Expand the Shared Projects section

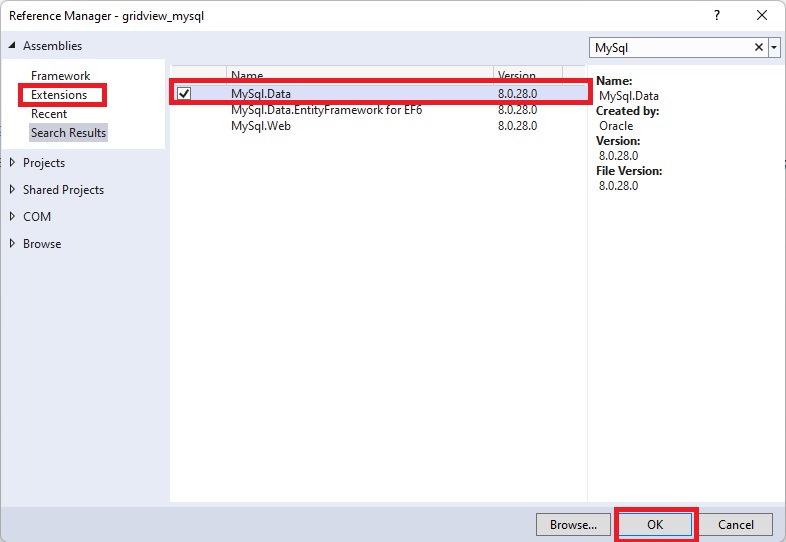13,190
